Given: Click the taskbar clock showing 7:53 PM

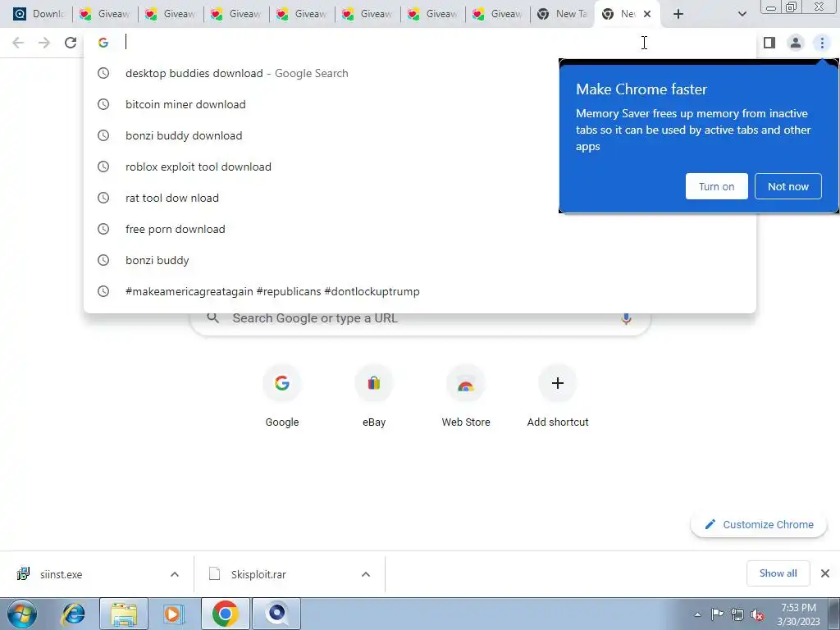Looking at the screenshot, I should 798,614.
